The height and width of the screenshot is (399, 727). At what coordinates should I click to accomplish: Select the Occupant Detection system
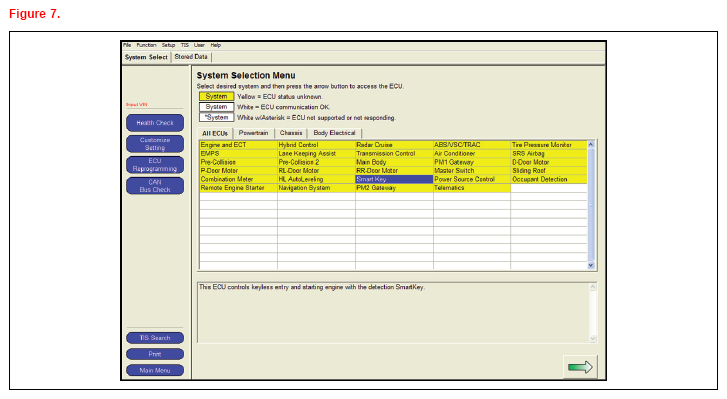pyautogui.click(x=549, y=179)
